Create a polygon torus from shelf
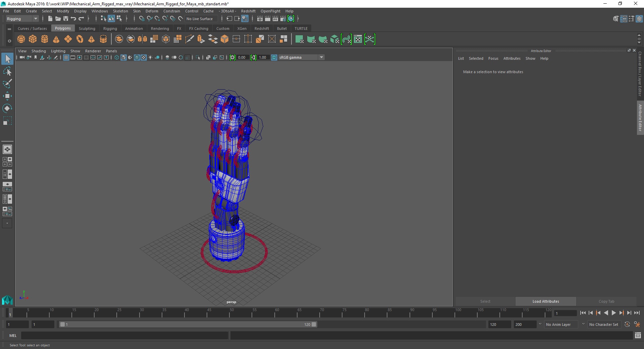Viewport: 644px width, 349px height. [80, 39]
